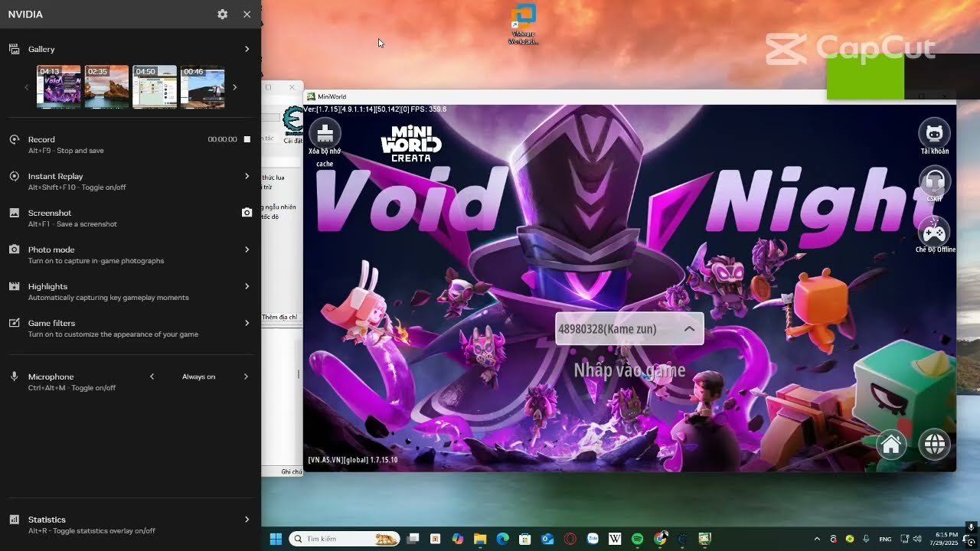
Task: Click the volume icon in system tray
Action: point(919,539)
